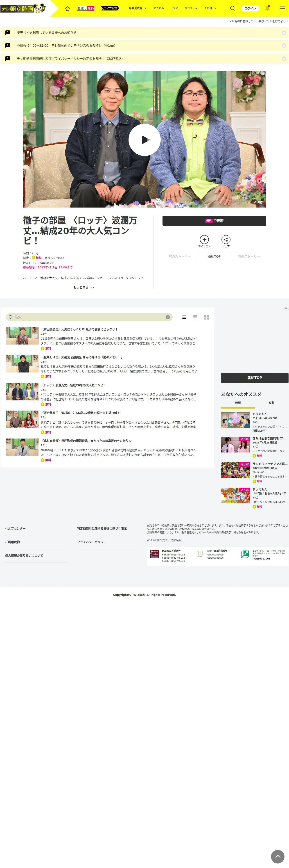Expand the 月額見放題 dropdown menu
Viewport: 289px width, 868px height.
coord(137,8)
